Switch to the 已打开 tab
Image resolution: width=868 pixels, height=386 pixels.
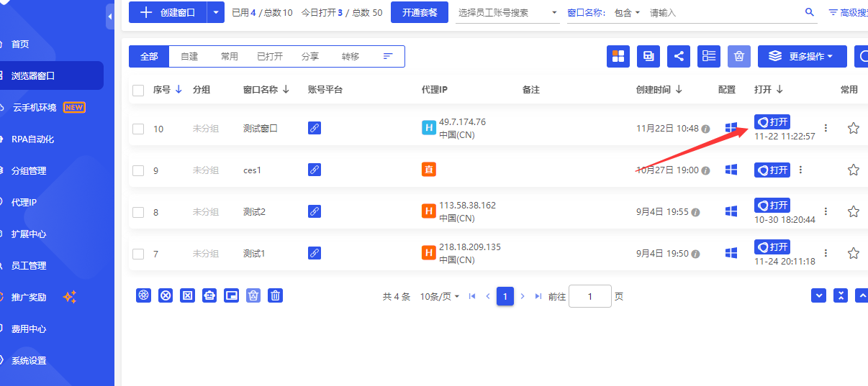270,57
